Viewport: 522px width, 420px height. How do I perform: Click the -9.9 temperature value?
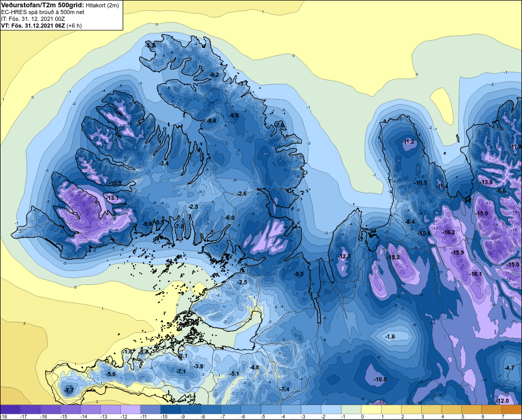148,224
